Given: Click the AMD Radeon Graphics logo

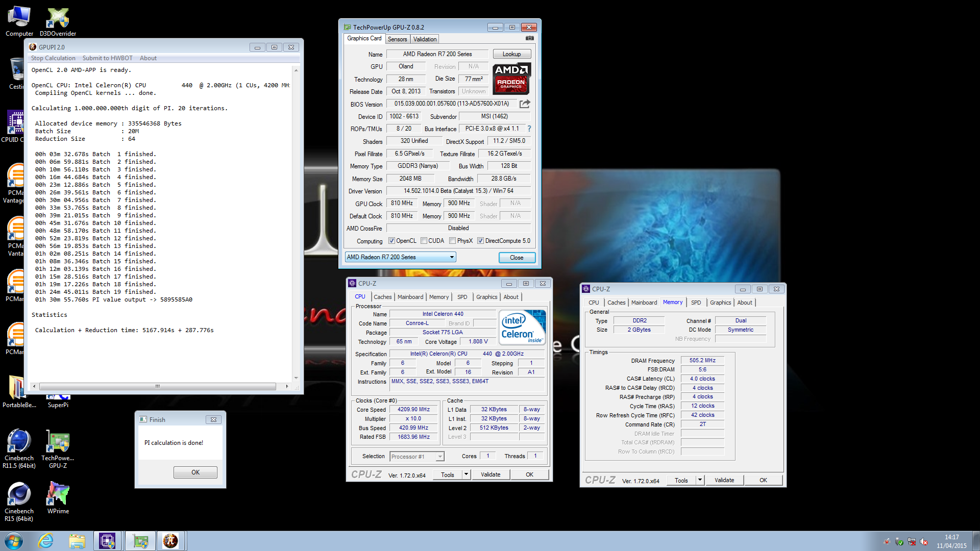Looking at the screenshot, I should point(512,79).
